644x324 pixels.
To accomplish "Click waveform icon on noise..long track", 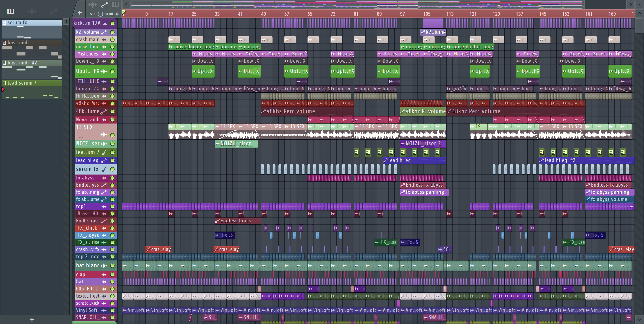I will (x=104, y=47).
